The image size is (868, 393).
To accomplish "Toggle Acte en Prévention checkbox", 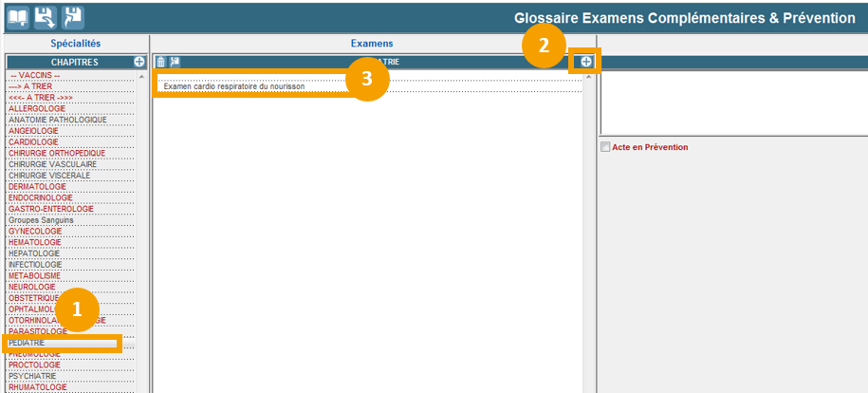I will pyautogui.click(x=606, y=147).
